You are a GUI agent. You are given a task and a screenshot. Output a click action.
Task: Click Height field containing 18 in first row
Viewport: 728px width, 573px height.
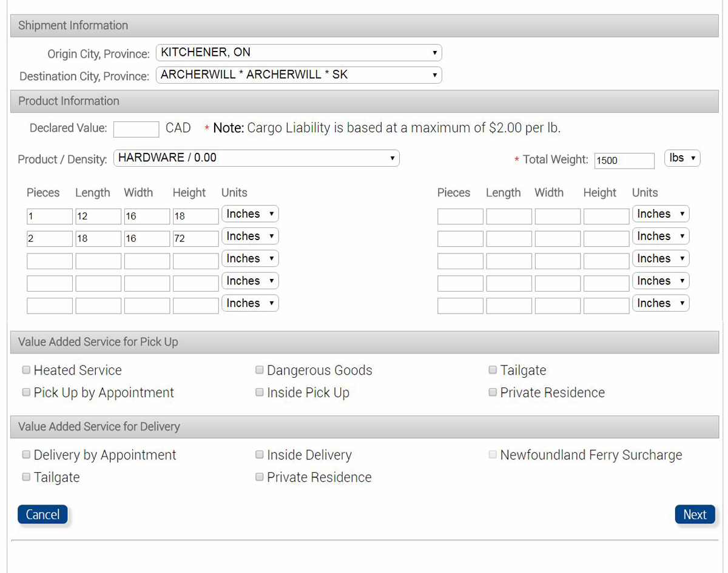point(195,216)
